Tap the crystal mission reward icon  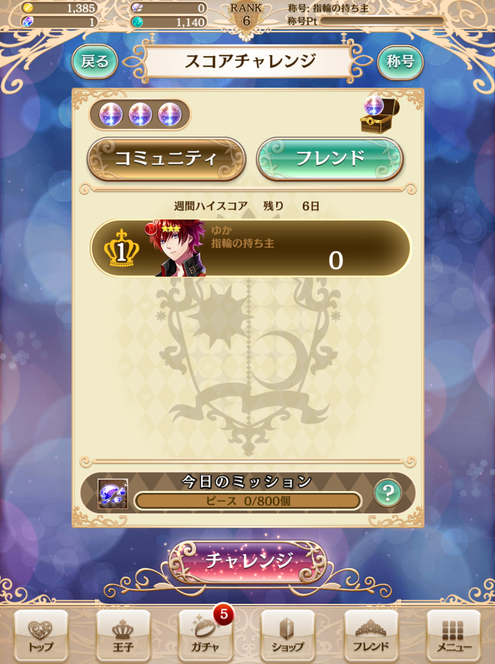113,494
